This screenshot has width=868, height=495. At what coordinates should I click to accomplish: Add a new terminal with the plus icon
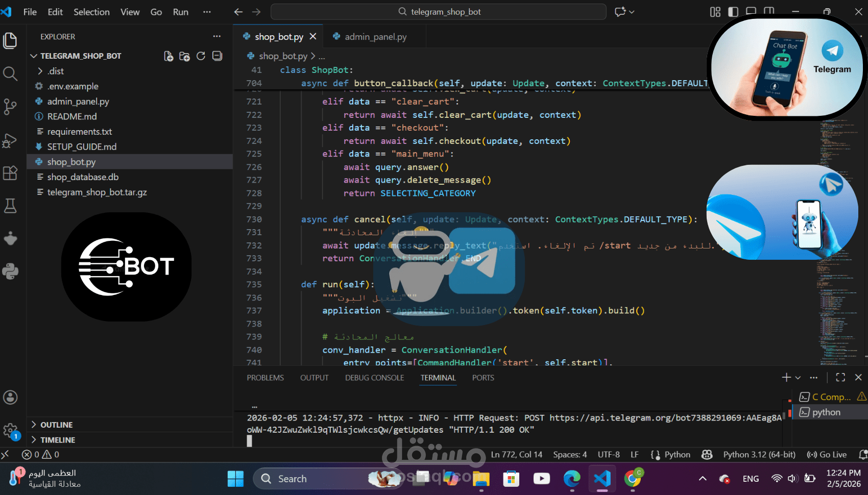pyautogui.click(x=786, y=378)
